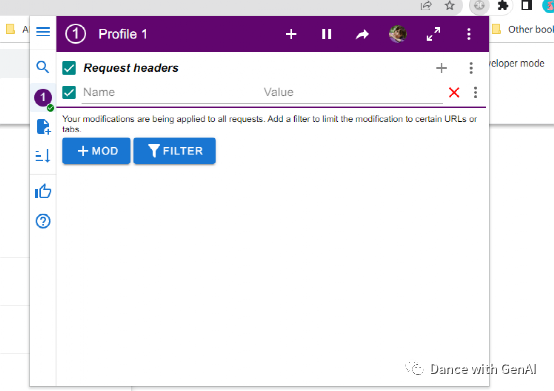Click the plus icon in the purple header
This screenshot has width=554, height=391.
coord(291,34)
